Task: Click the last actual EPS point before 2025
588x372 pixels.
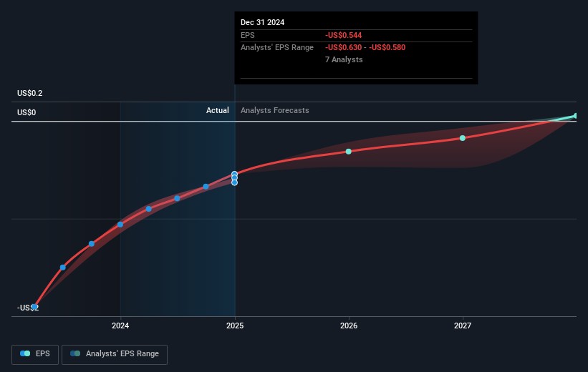Action: click(x=206, y=187)
